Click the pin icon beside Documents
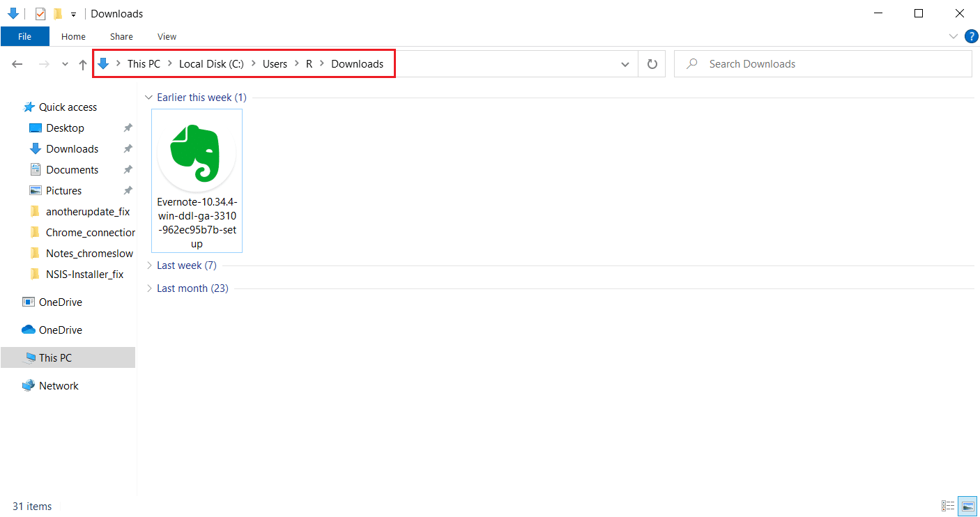980x517 pixels. click(x=128, y=170)
